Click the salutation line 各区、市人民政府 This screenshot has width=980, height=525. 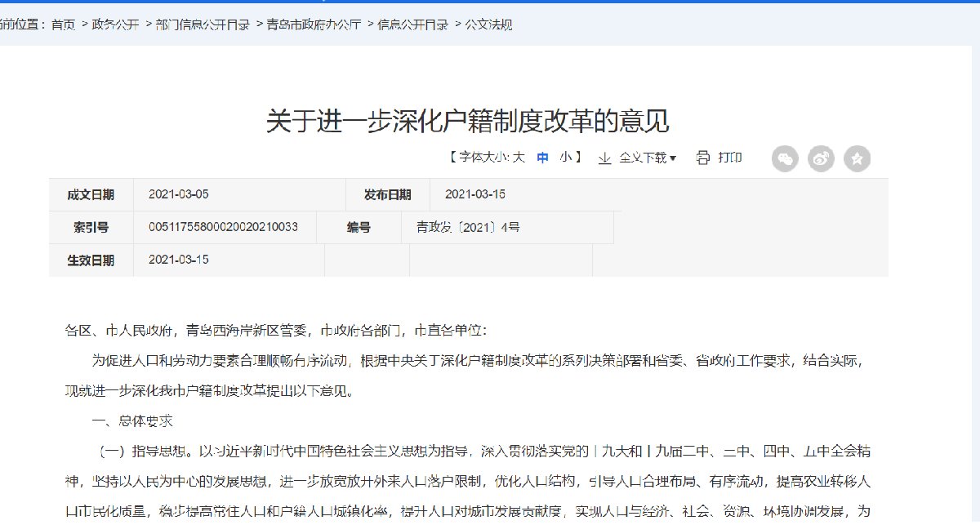click(275, 331)
